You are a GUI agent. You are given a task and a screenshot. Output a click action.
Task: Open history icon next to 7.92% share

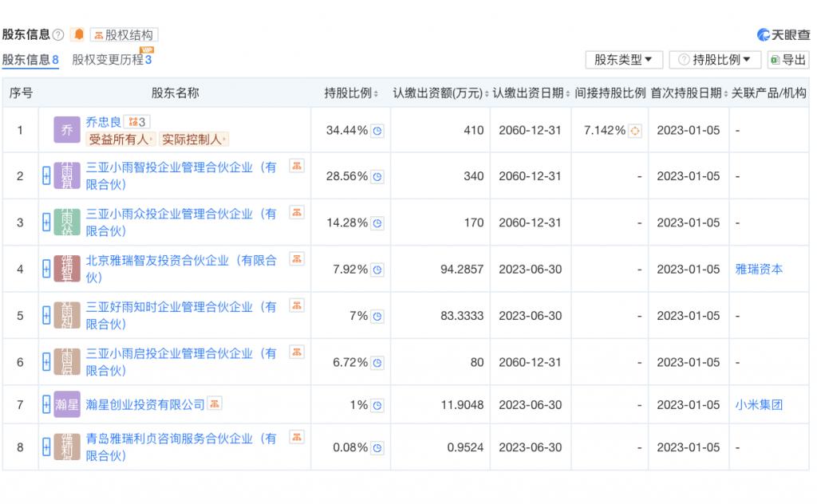click(377, 270)
